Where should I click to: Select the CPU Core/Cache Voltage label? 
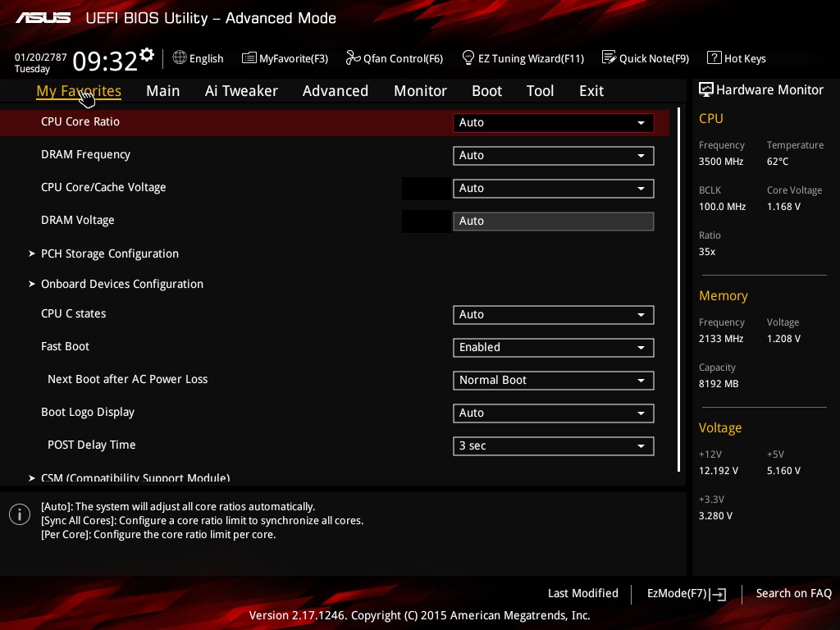click(103, 188)
